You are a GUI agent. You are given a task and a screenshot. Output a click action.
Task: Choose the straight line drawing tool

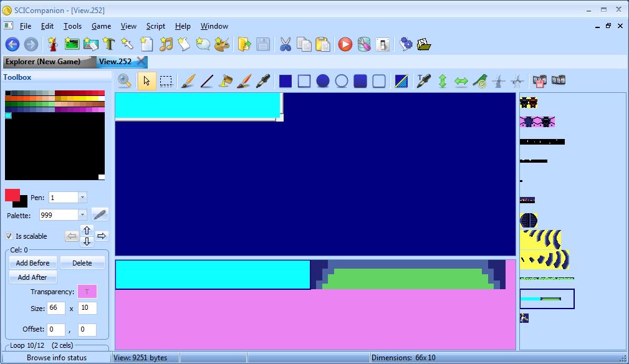click(x=206, y=81)
